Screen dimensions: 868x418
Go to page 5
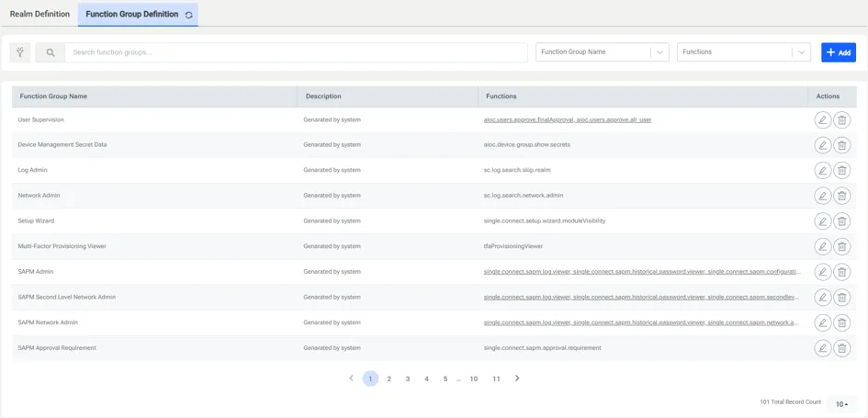(445, 378)
